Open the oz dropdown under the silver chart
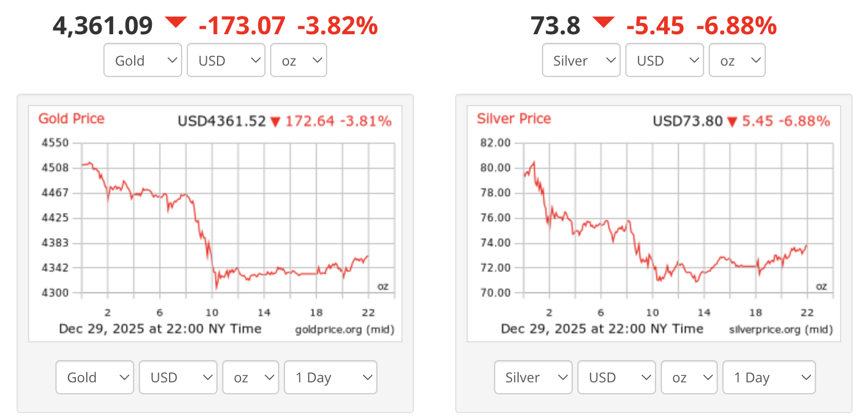 [689, 377]
